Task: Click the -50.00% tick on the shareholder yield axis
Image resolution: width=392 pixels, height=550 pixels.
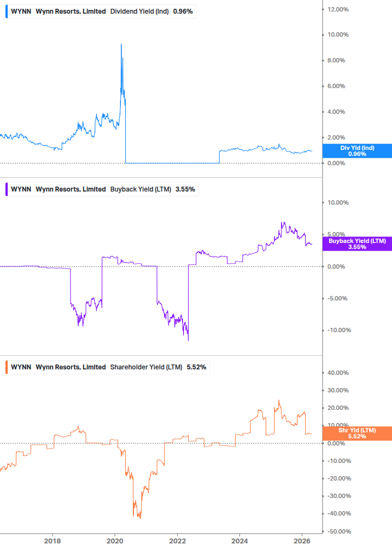Action: (339, 531)
